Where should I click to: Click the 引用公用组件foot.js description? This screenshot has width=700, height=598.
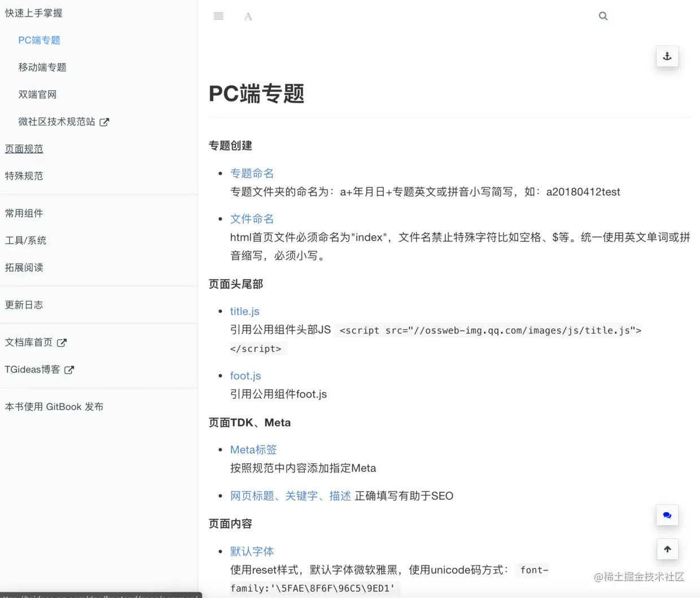tap(278, 394)
